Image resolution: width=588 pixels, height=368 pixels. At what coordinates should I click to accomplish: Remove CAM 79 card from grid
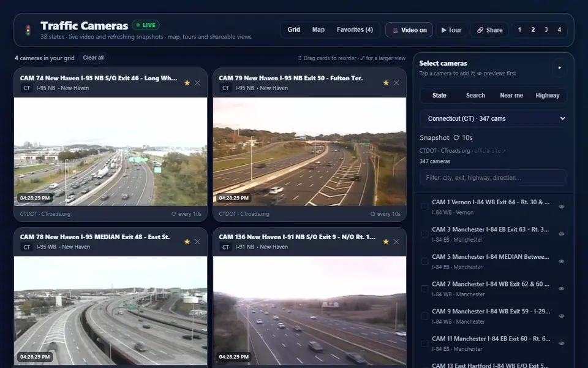tap(396, 83)
